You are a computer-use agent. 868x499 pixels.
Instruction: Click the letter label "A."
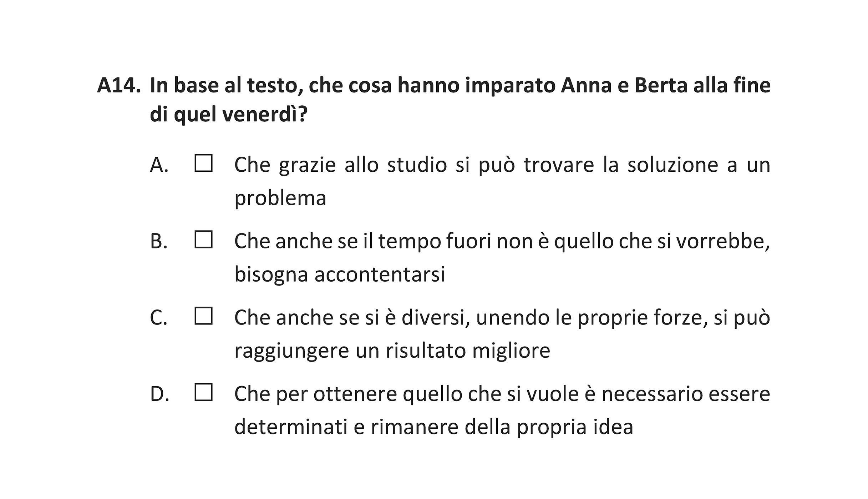point(159,165)
